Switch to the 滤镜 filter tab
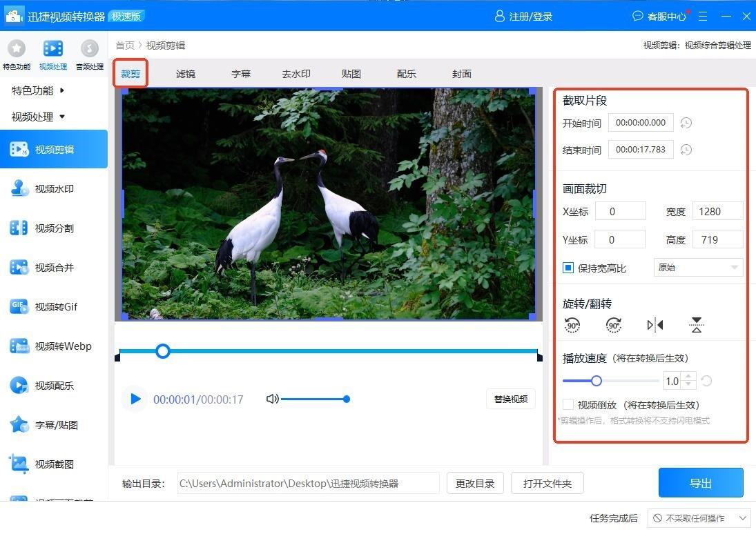The width and height of the screenshot is (756, 534). [x=186, y=74]
